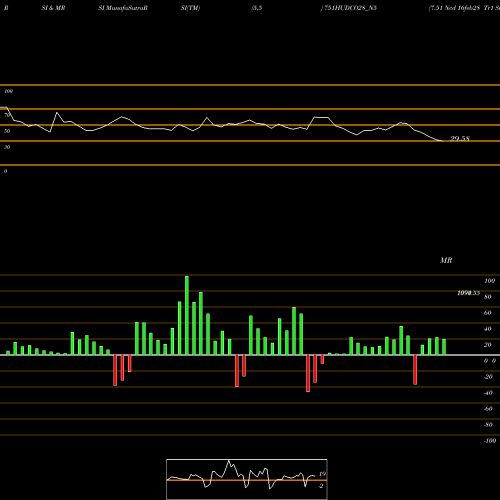The image size is (500, 500).
Task: Select the RSI axis label 50
Action: click(7, 131)
